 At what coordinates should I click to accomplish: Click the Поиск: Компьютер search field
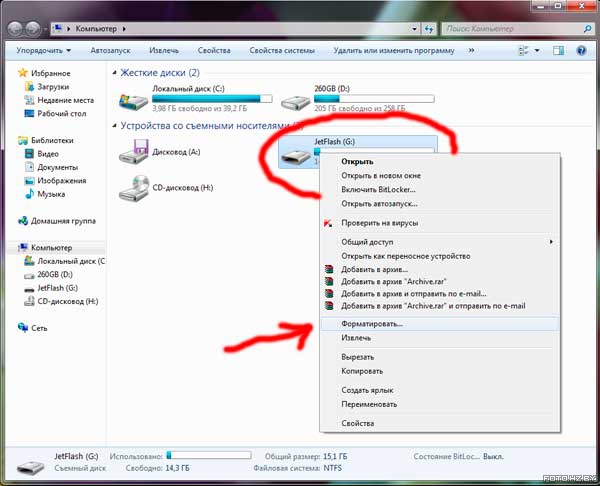coord(513,29)
